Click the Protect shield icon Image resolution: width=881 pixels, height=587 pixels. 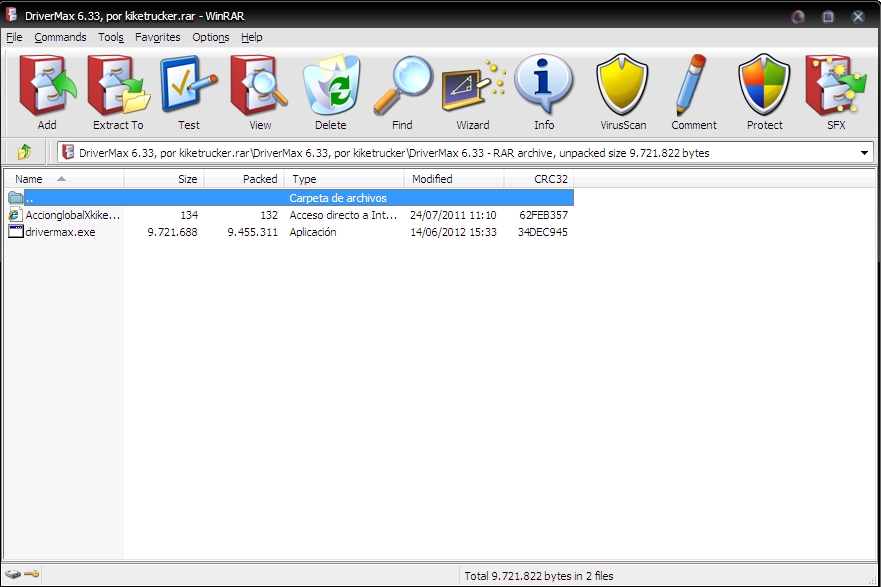tap(764, 84)
